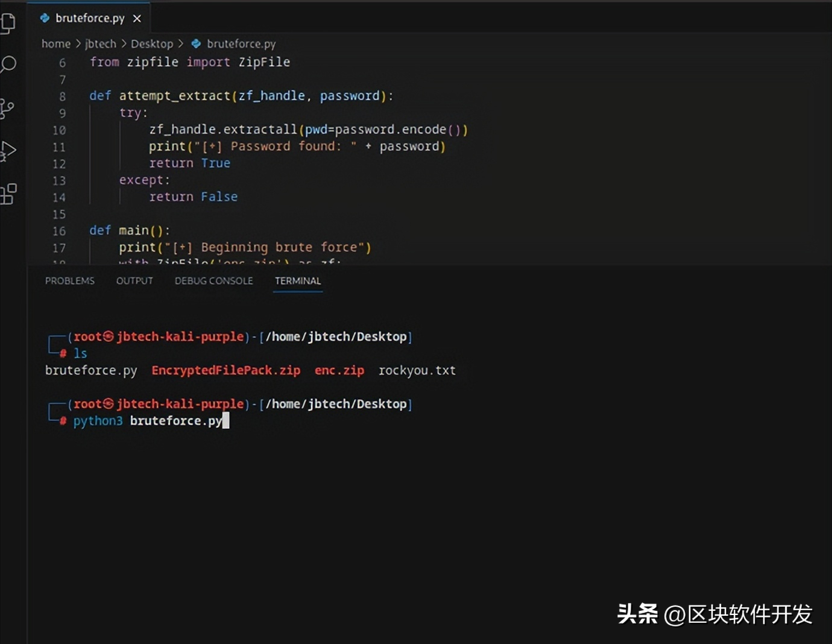Switch to the DEBUG CONSOLE panel tab
This screenshot has height=644, width=832.
click(213, 281)
